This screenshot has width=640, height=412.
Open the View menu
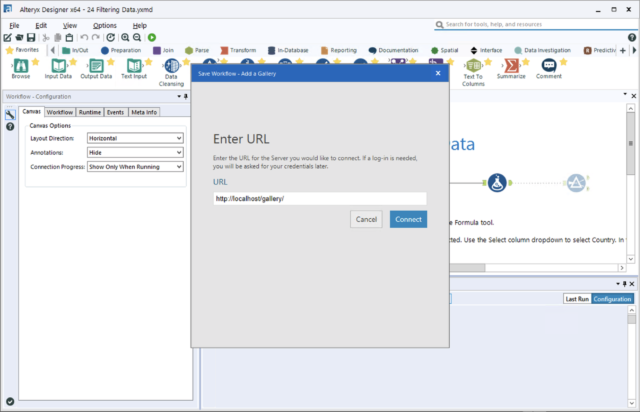tap(70, 25)
